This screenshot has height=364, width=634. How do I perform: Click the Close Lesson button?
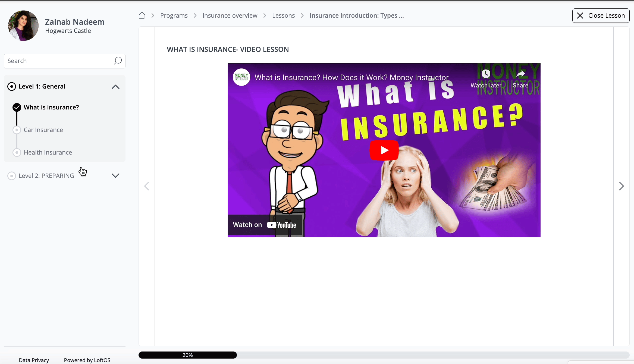pyautogui.click(x=601, y=15)
